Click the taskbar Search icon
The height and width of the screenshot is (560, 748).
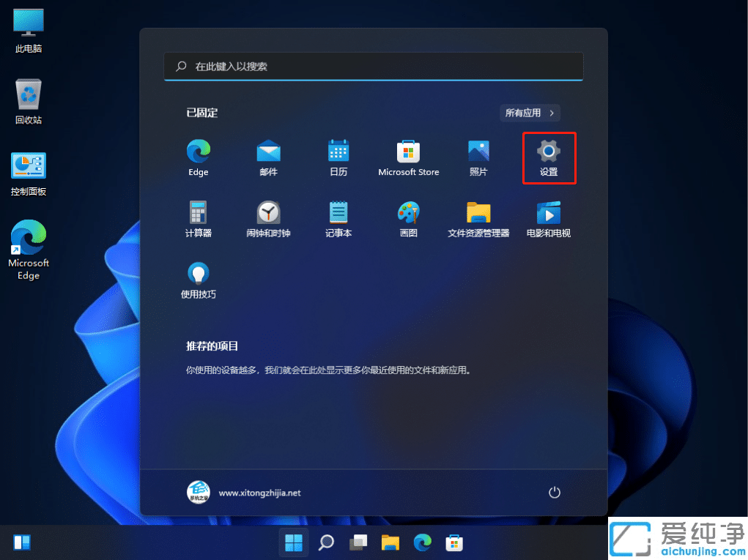click(x=325, y=542)
